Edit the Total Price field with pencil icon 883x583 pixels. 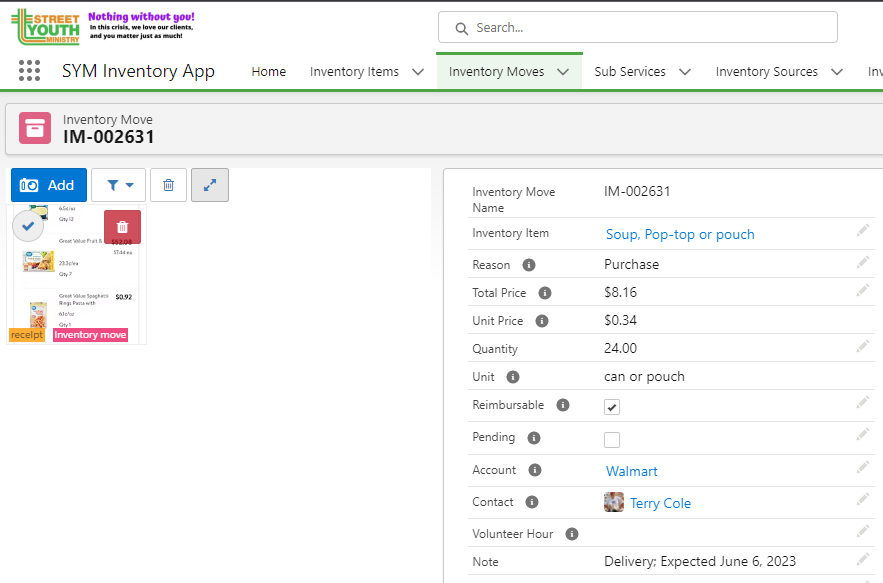(863, 290)
